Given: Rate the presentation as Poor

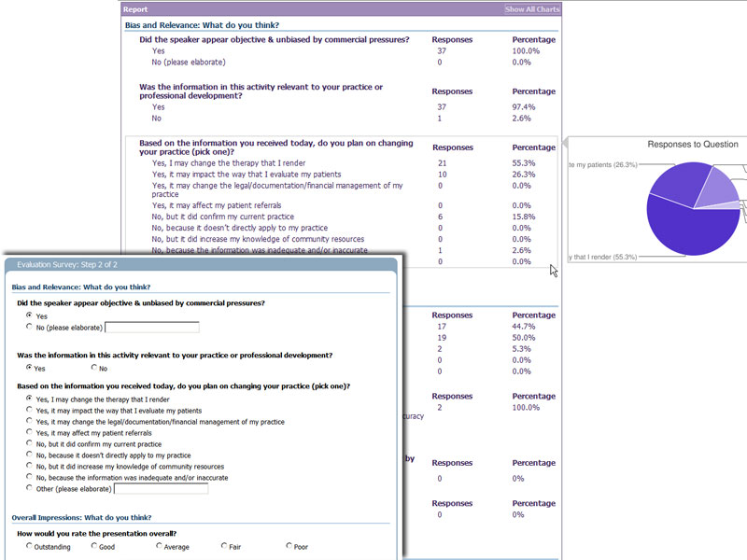Looking at the screenshot, I should [x=289, y=546].
